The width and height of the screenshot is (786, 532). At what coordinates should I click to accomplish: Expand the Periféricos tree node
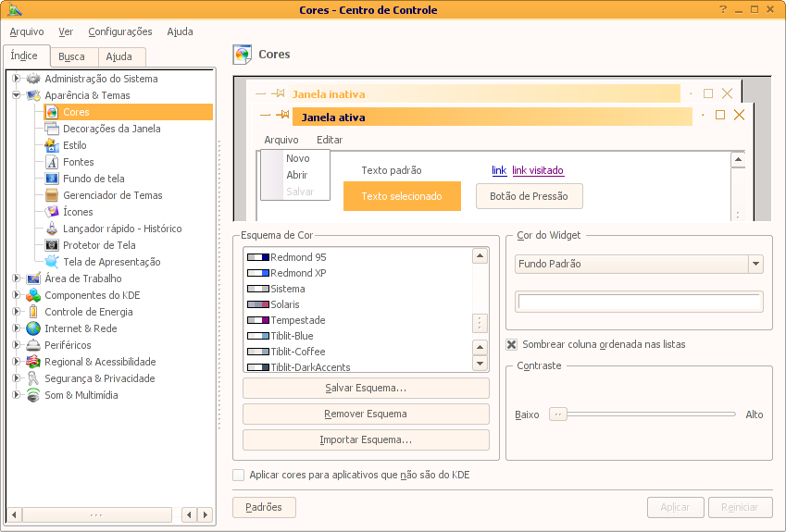(x=16, y=345)
